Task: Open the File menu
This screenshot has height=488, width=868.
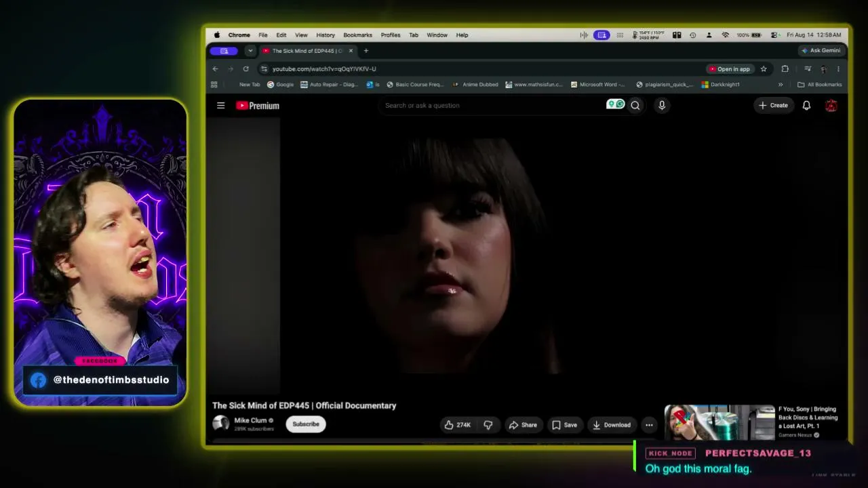Action: (262, 35)
